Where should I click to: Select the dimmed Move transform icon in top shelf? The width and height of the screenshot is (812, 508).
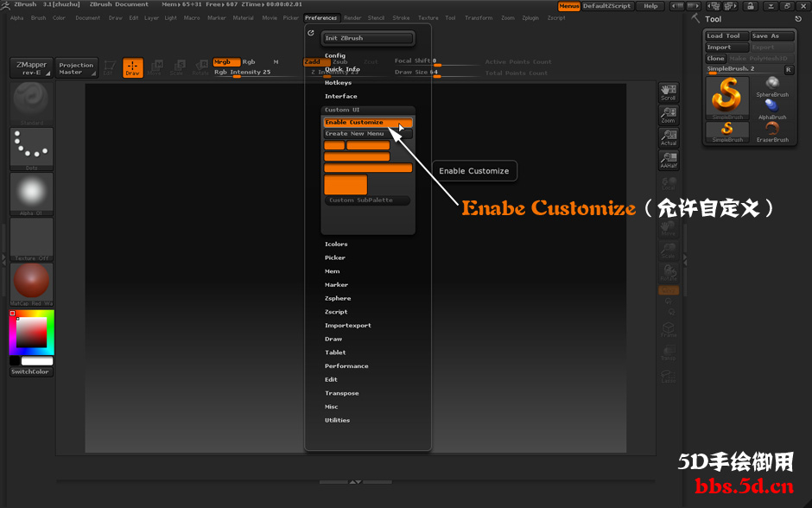click(x=155, y=67)
